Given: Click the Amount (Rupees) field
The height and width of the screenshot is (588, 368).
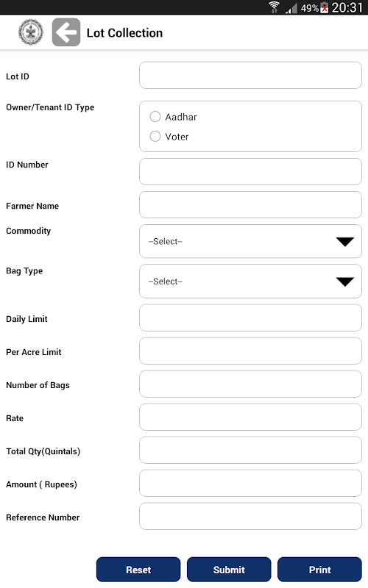Looking at the screenshot, I should 250,483.
